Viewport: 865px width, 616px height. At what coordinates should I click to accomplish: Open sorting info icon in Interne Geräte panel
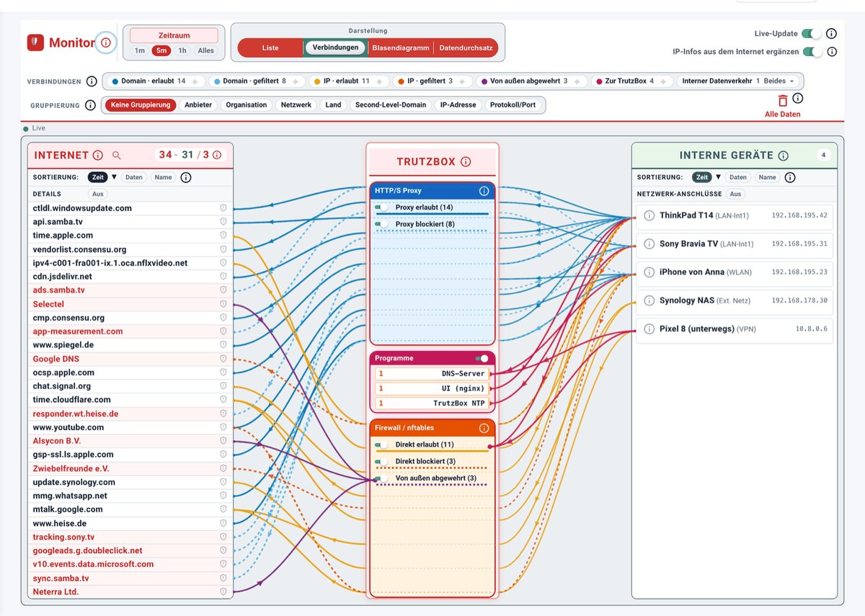click(x=790, y=177)
